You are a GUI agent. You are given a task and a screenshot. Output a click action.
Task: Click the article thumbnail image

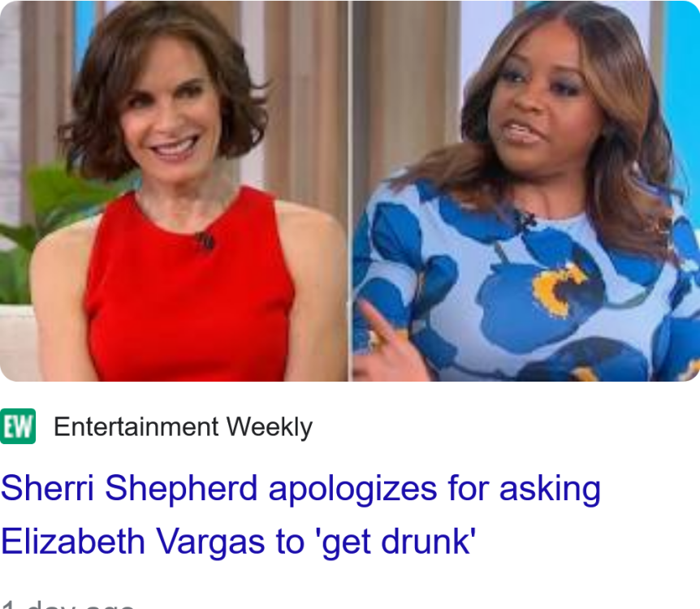click(x=350, y=192)
